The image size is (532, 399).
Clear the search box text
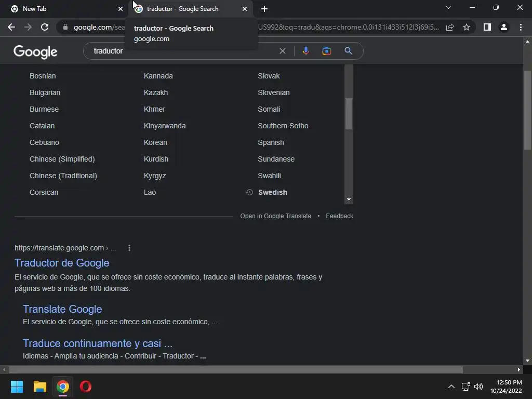(x=282, y=51)
